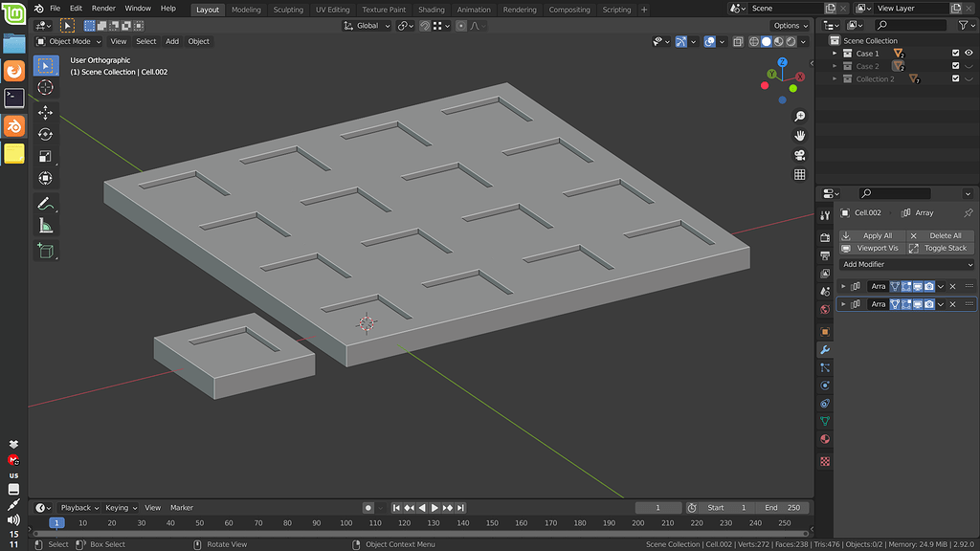Toggle auto keying record button
Viewport: 980px width, 551px height.
pyautogui.click(x=368, y=508)
